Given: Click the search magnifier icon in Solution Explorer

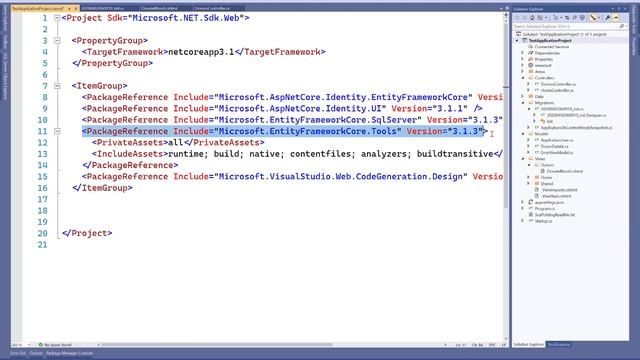Looking at the screenshot, I should coord(622,26).
